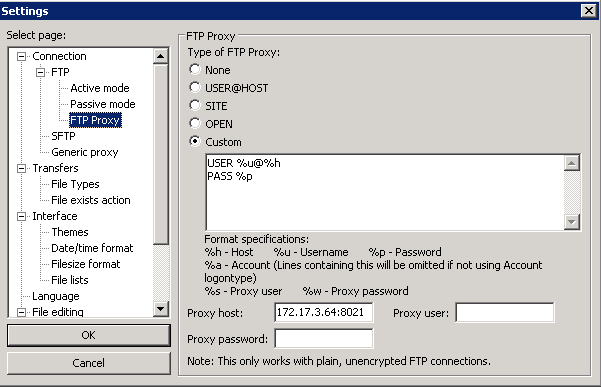Click the page tree scrollbar thumb
The image size is (601, 387).
tap(161, 154)
